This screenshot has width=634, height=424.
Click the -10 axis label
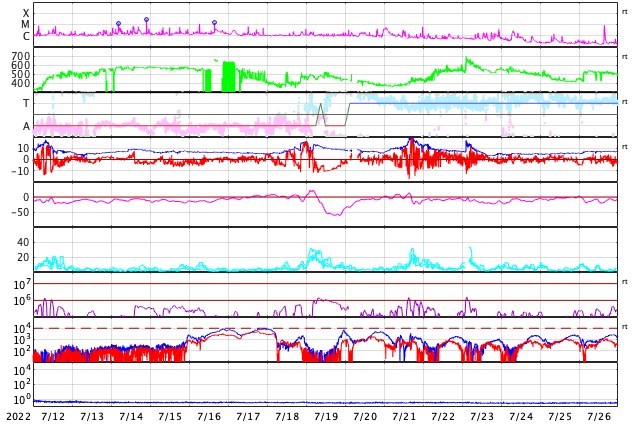pos(20,171)
